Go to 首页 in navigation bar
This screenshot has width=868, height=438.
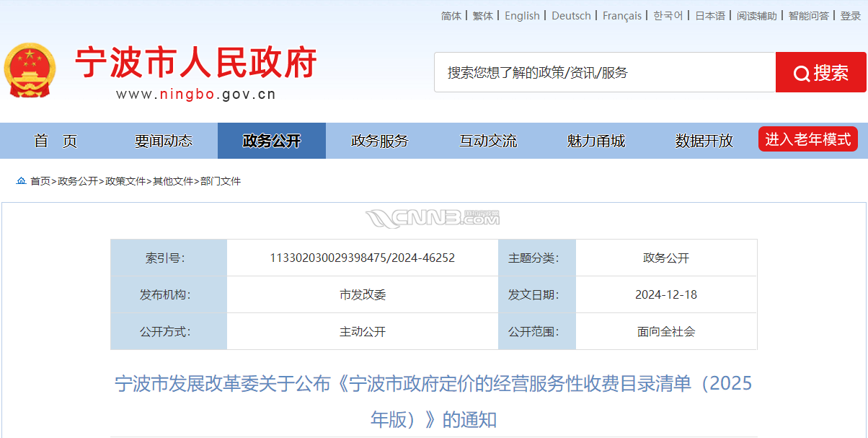pos(56,141)
